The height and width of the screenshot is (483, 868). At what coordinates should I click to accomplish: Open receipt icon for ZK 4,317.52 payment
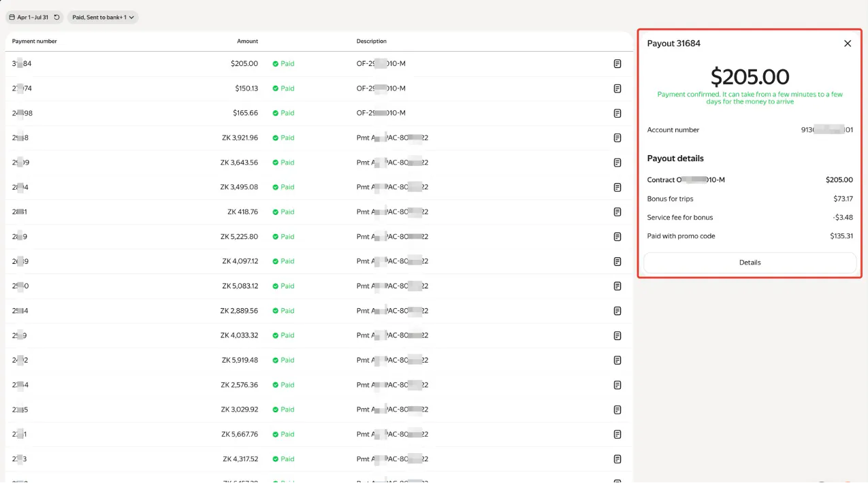coord(617,459)
